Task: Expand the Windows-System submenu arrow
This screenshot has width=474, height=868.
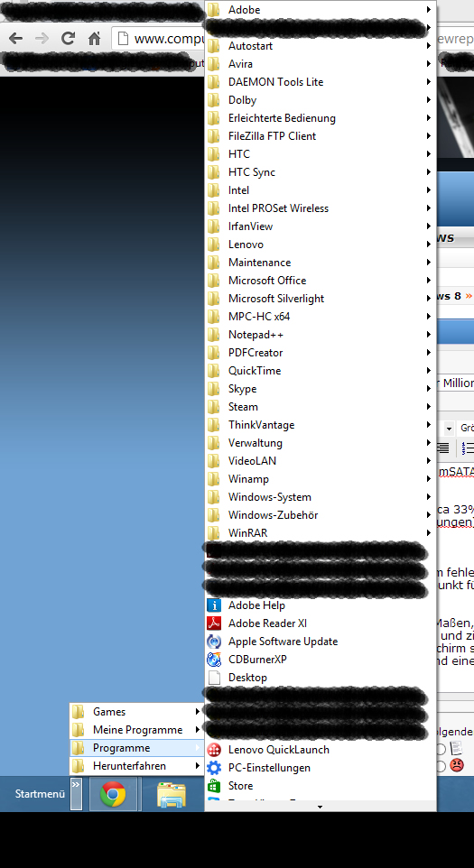Action: pyautogui.click(x=429, y=496)
